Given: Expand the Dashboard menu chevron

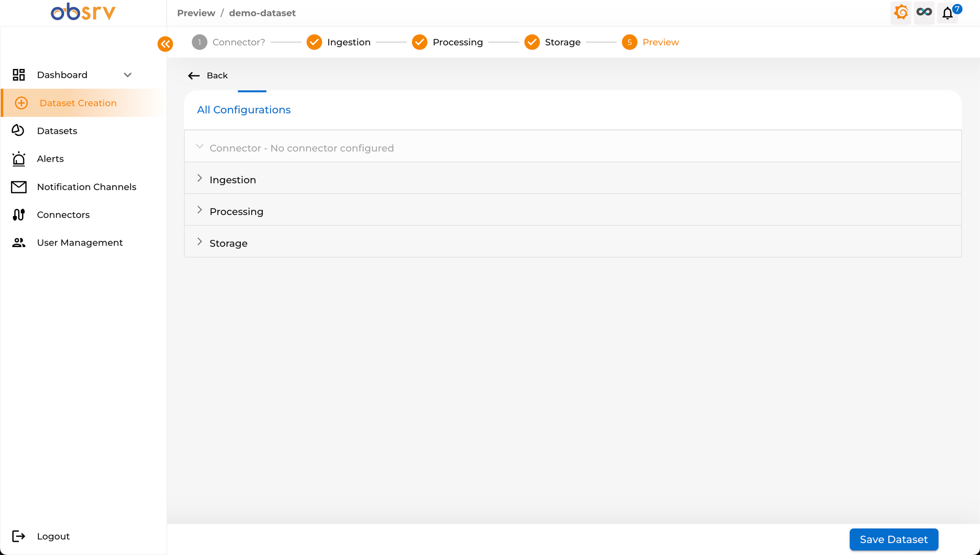Looking at the screenshot, I should point(128,75).
